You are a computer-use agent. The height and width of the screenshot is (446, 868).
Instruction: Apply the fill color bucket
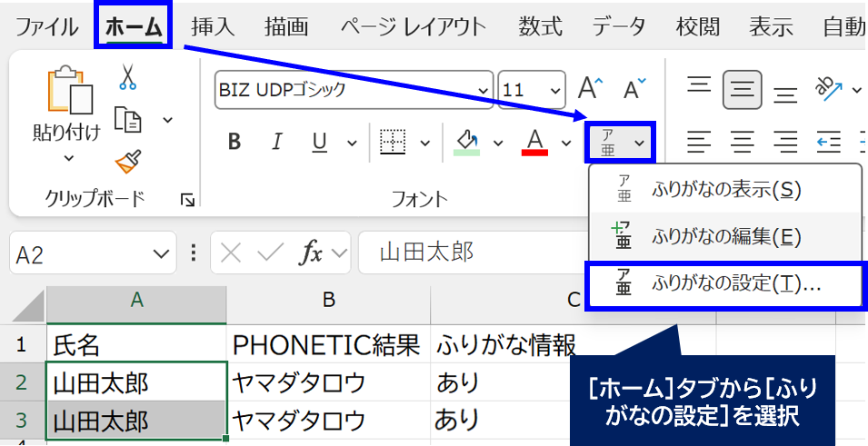[466, 143]
